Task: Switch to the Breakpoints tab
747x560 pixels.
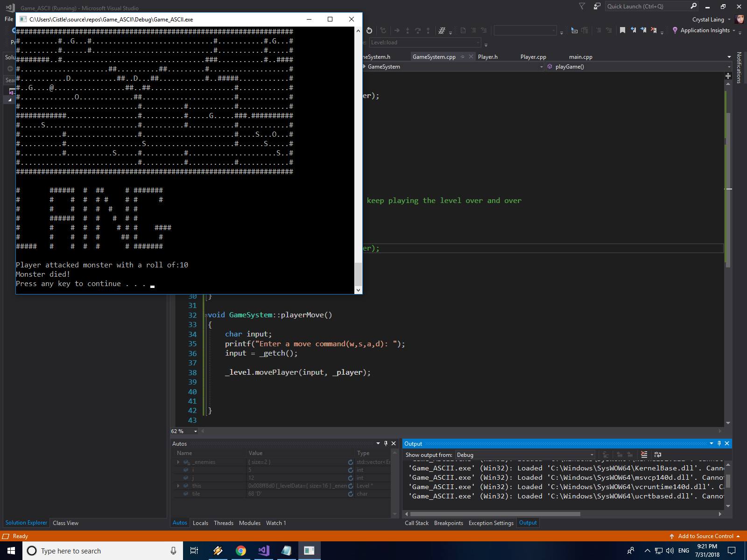Action: coord(448,523)
